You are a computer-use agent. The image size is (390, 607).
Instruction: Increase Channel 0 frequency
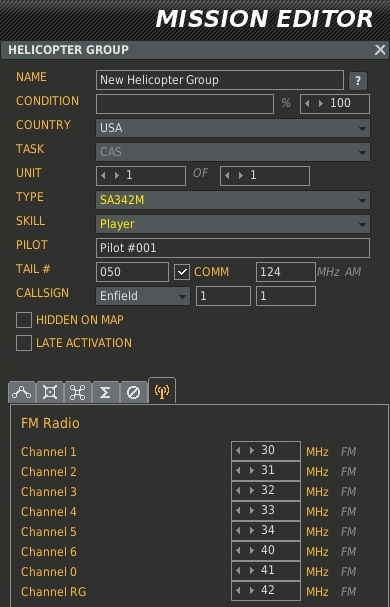point(252,571)
